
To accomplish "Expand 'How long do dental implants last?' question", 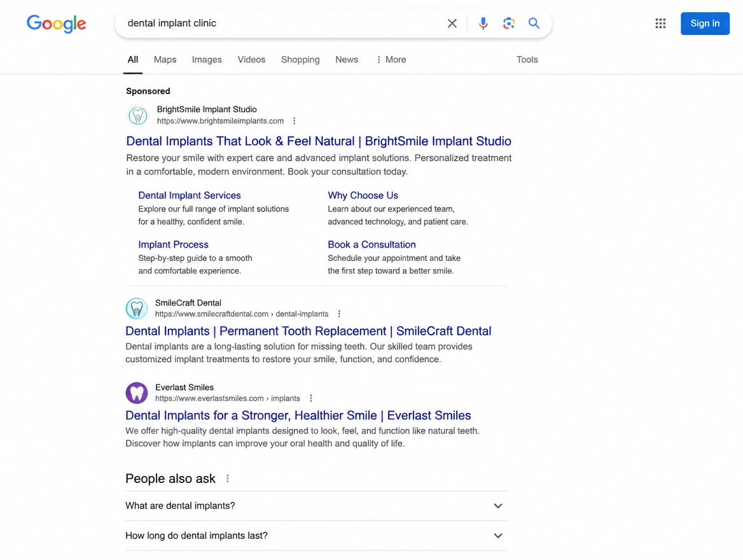I will 317,536.
